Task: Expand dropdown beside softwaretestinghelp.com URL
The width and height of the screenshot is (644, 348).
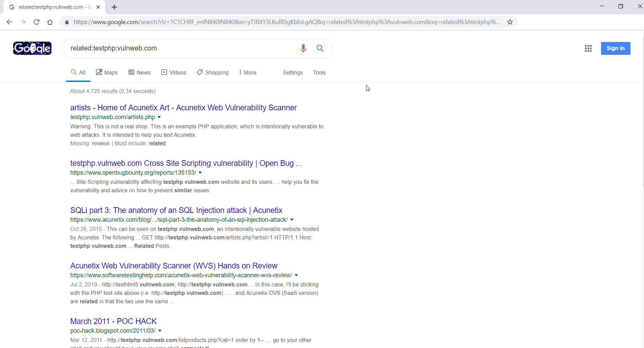Action: [296, 275]
